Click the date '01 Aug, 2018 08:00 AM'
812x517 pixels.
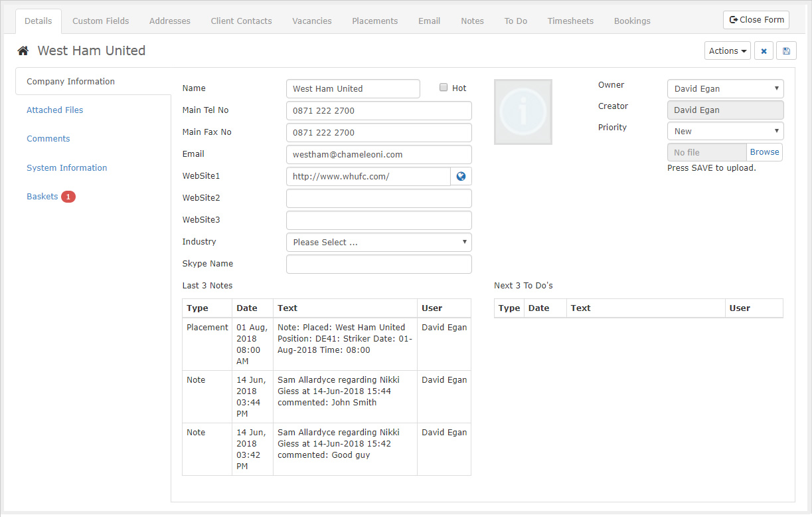(x=252, y=344)
